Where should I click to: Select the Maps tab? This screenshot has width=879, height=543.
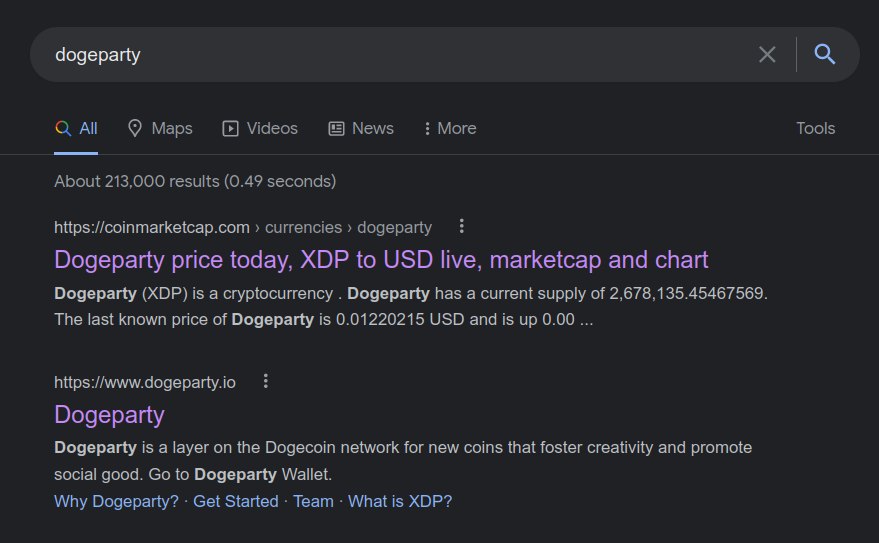(x=160, y=128)
